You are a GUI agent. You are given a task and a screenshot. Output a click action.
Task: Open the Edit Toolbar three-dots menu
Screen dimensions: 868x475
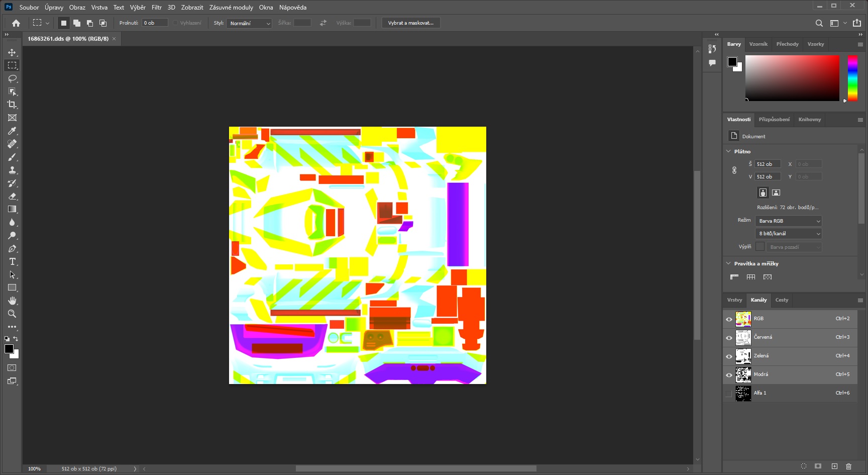12,327
